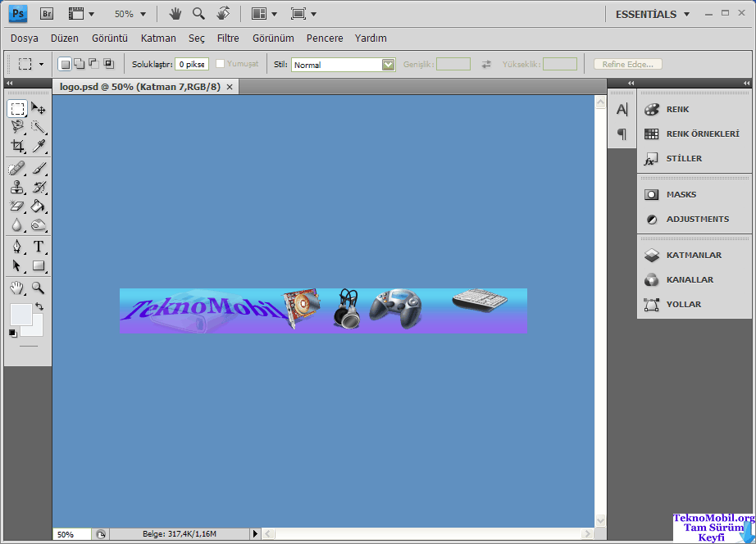Click the Refine Edge button
The width and height of the screenshot is (756, 544).
click(x=627, y=64)
